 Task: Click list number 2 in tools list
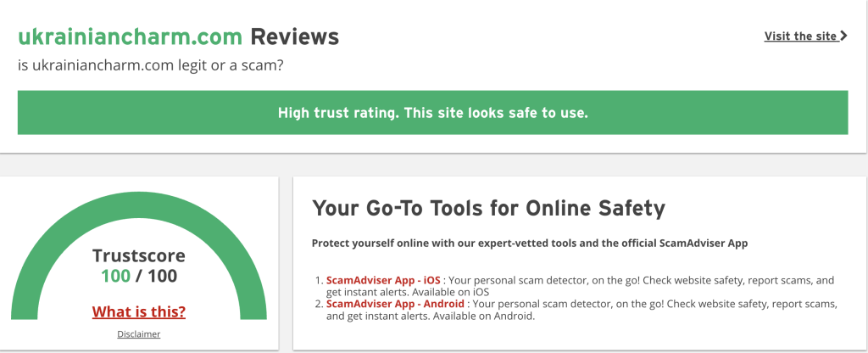pos(318,304)
